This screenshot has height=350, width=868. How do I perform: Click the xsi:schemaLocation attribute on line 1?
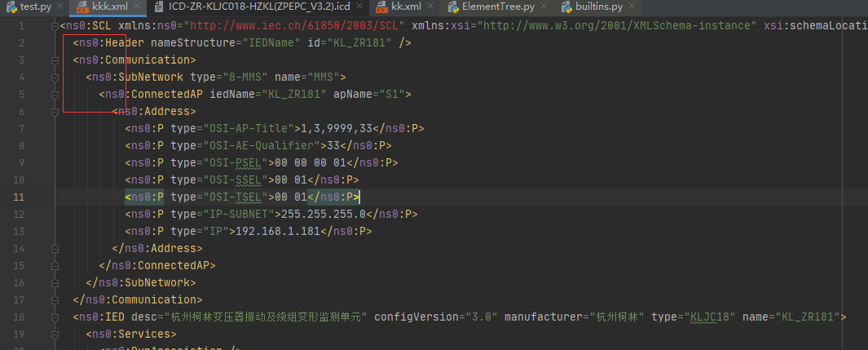click(x=816, y=25)
